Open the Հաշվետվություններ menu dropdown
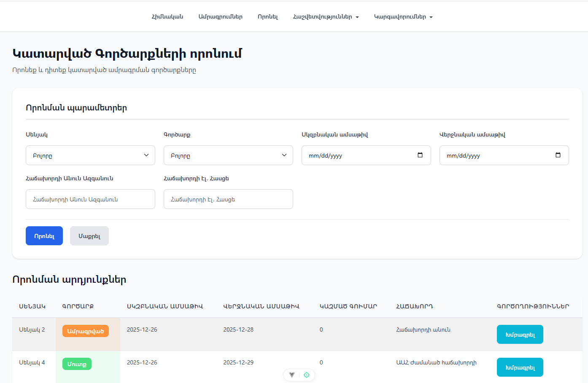 (326, 17)
